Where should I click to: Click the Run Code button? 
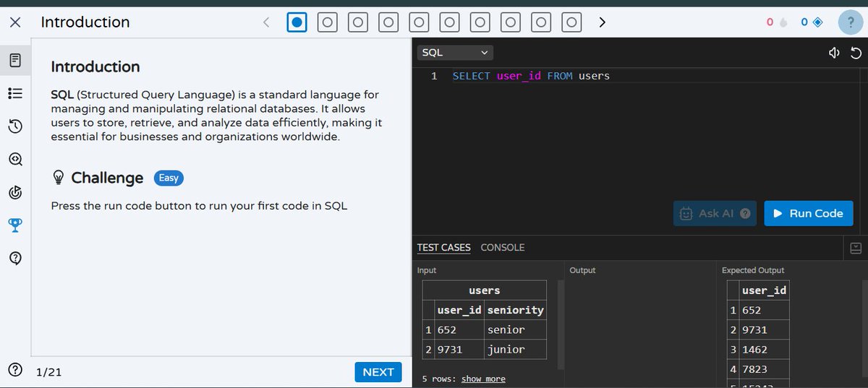pyautogui.click(x=809, y=213)
